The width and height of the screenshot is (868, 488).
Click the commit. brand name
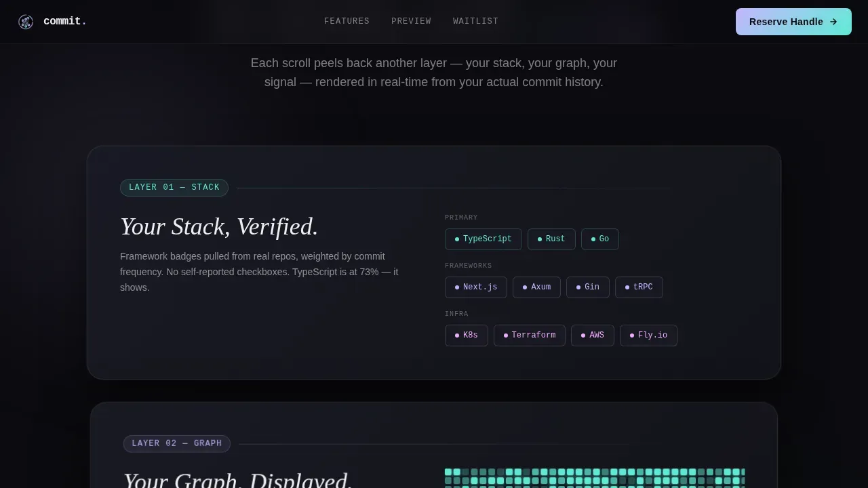(65, 22)
